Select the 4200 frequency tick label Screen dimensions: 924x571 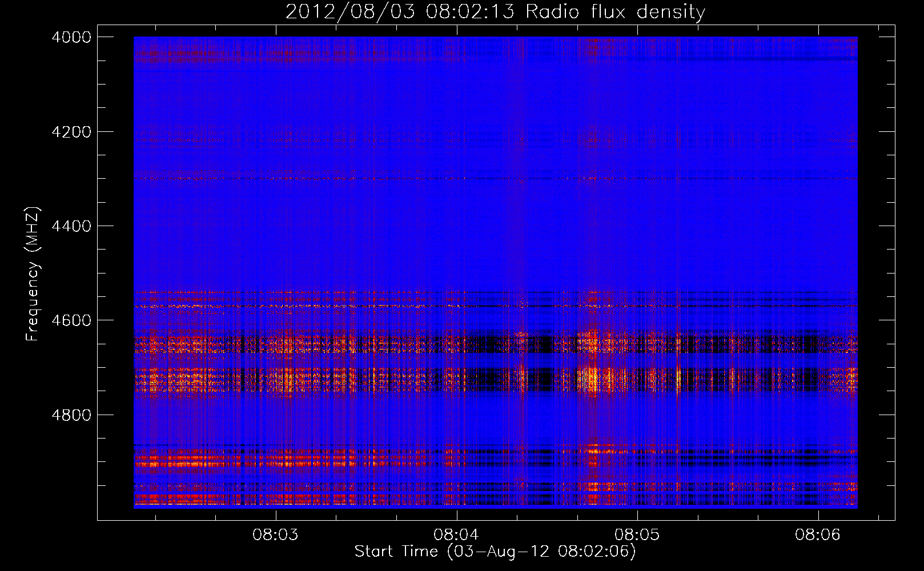71,132
